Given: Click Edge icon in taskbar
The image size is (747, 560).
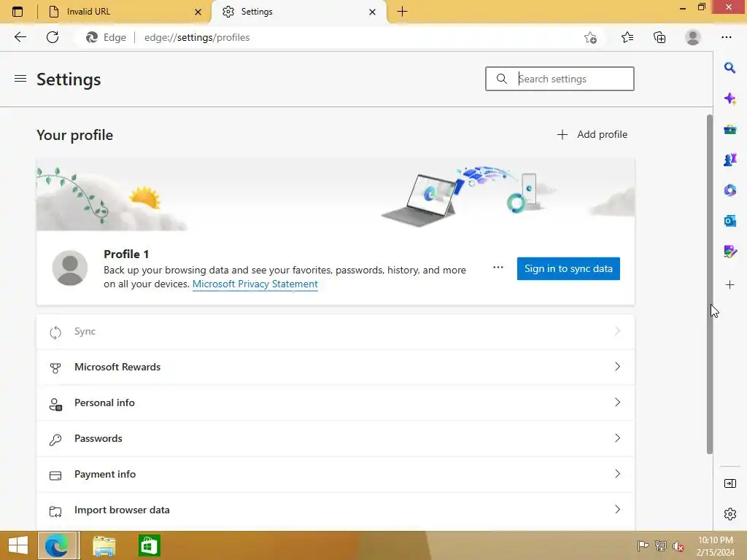Looking at the screenshot, I should (x=57, y=545).
